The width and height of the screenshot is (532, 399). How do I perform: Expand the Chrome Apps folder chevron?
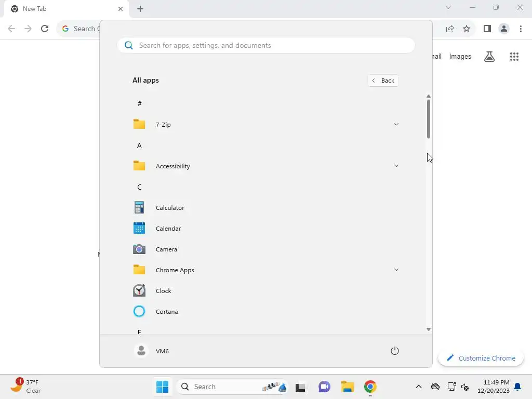point(396,270)
